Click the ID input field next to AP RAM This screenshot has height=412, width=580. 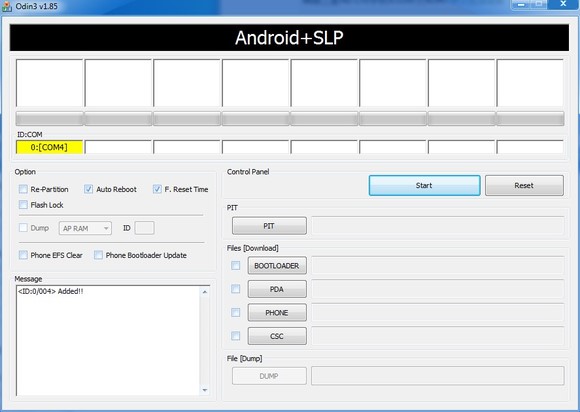[145, 228]
